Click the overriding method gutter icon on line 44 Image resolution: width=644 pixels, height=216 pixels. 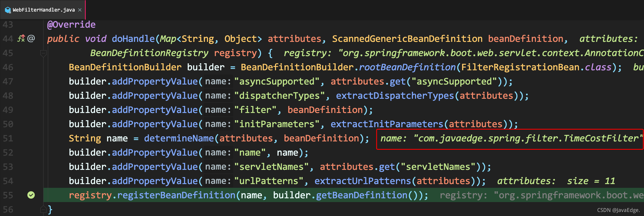pos(21,38)
